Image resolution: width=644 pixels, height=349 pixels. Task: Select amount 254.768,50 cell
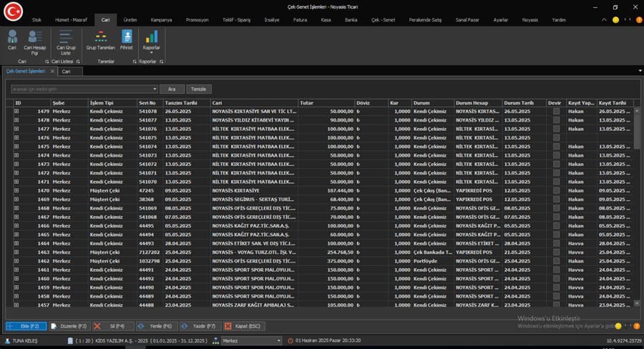pyautogui.click(x=326, y=252)
